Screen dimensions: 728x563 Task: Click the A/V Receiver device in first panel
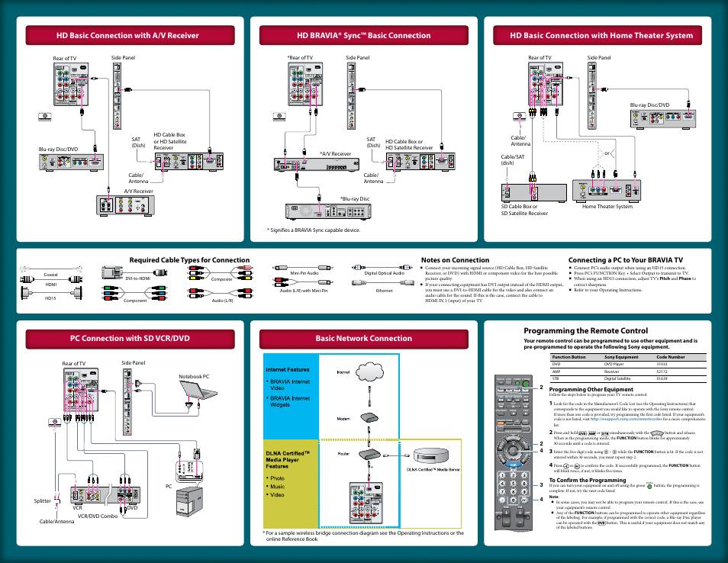click(x=125, y=205)
